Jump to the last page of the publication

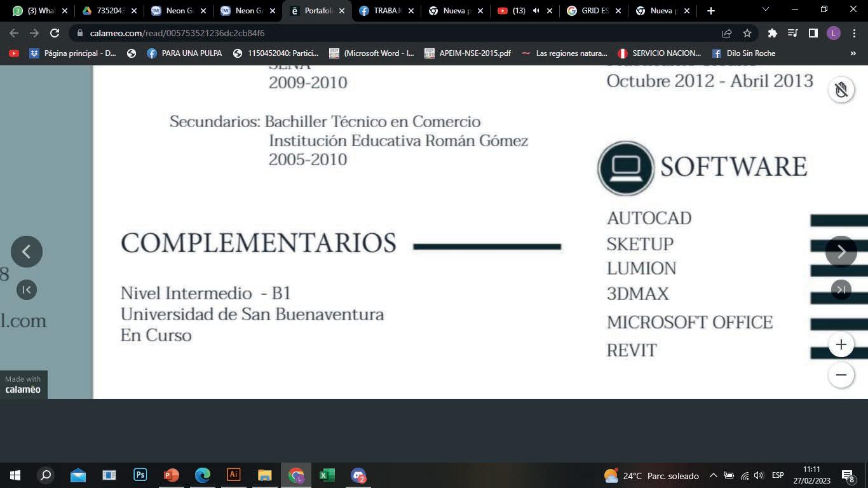(841, 290)
